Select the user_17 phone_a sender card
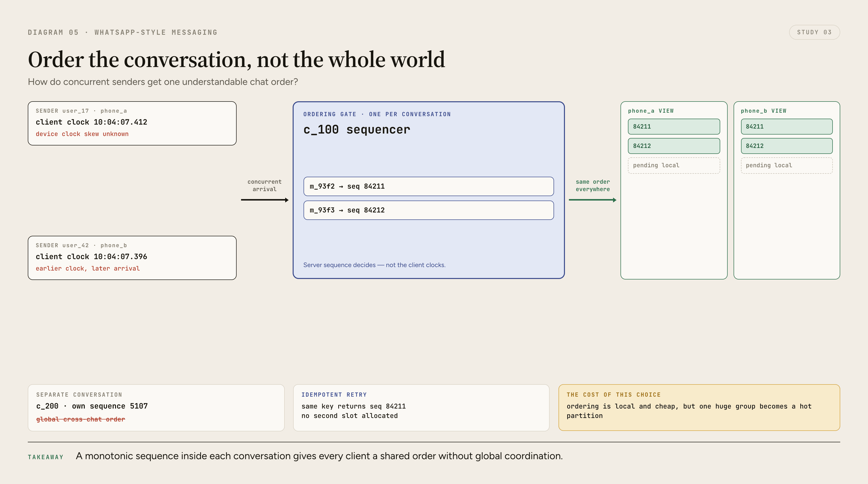868x484 pixels. pos(132,123)
